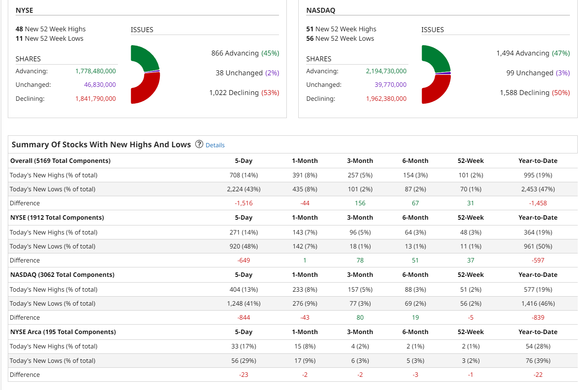
Task: Click '11 New 52 Week Lows' NYSE text
Action: [x=49, y=38]
